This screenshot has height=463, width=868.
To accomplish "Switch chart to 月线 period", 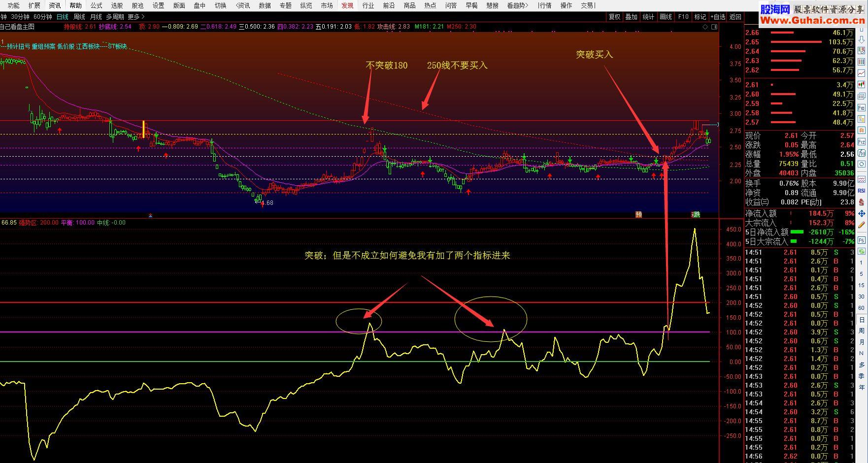I will [x=96, y=17].
